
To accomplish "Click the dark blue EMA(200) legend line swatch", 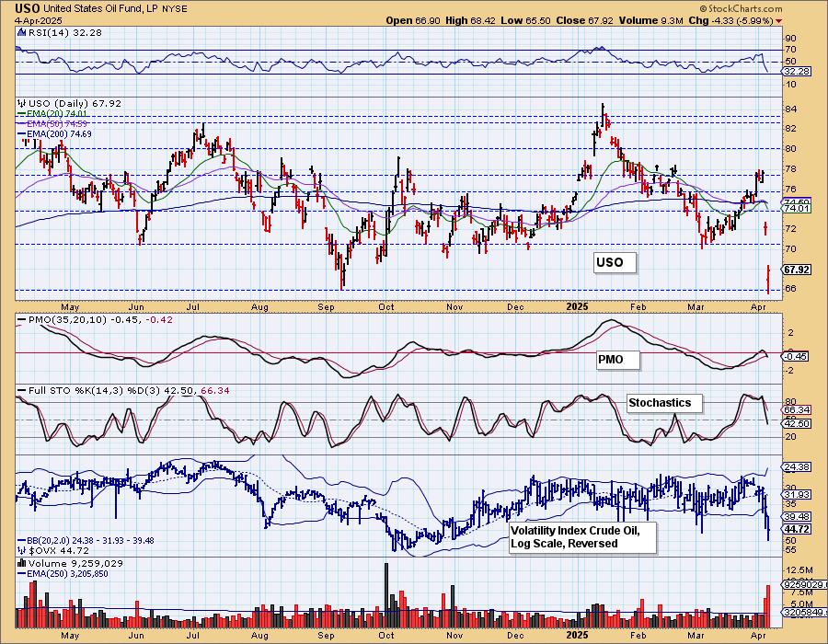I will click(21, 134).
